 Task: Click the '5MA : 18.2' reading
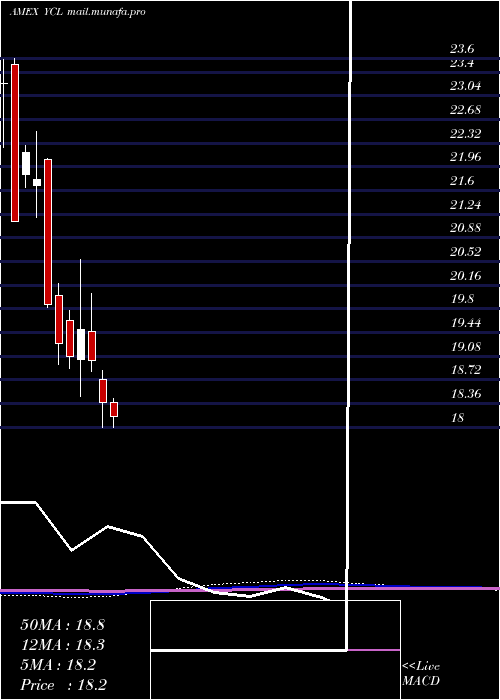(58, 665)
